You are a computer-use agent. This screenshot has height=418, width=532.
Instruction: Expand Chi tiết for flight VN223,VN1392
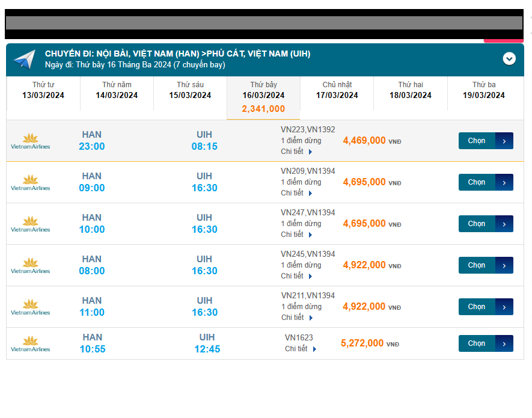point(296,152)
